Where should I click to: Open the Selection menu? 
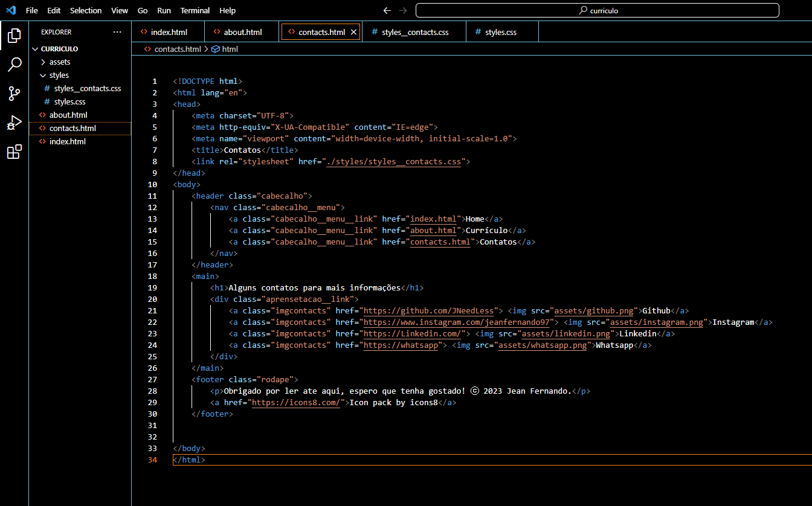pos(86,10)
